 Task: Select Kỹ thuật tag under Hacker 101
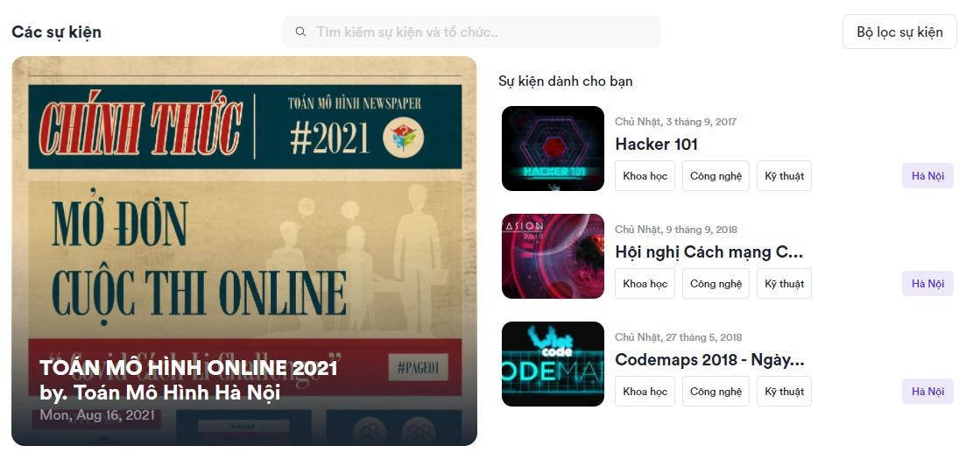click(x=784, y=176)
